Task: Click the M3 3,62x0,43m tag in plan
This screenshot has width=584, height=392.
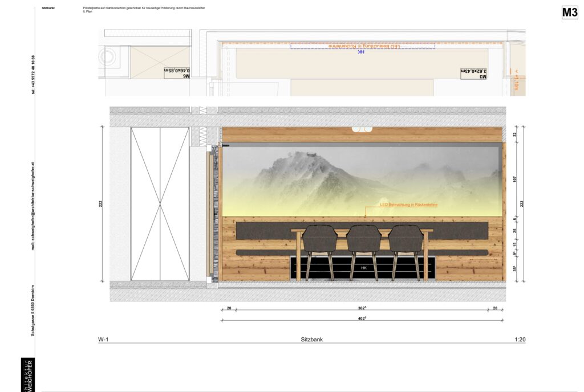Action: (474, 72)
